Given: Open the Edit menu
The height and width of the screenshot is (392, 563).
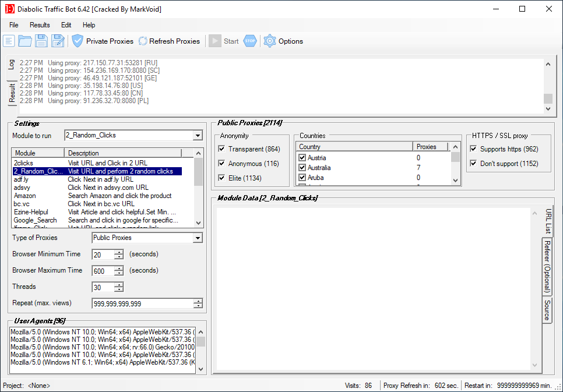Looking at the screenshot, I should pyautogui.click(x=66, y=25).
